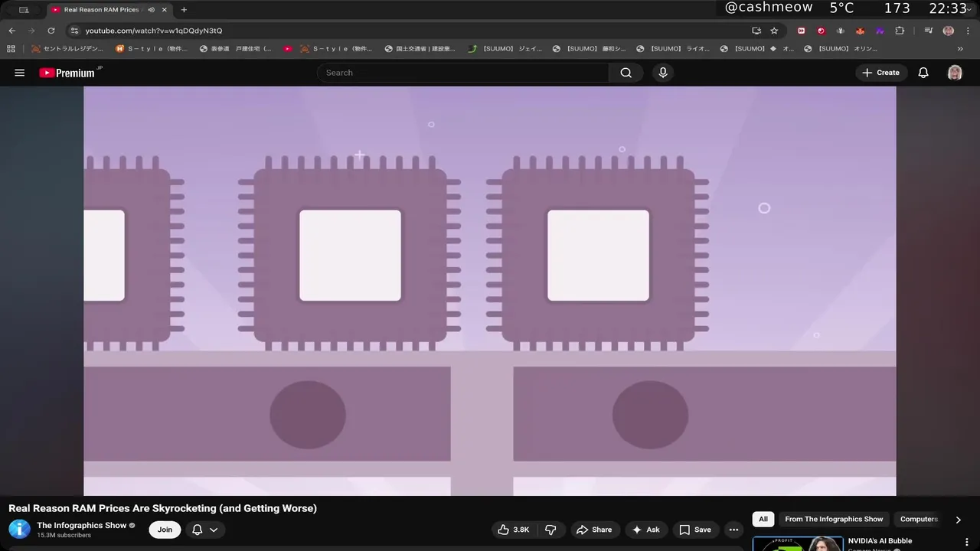Select the Computers filter chip
Viewport: 980px width, 551px height.
[x=919, y=519]
